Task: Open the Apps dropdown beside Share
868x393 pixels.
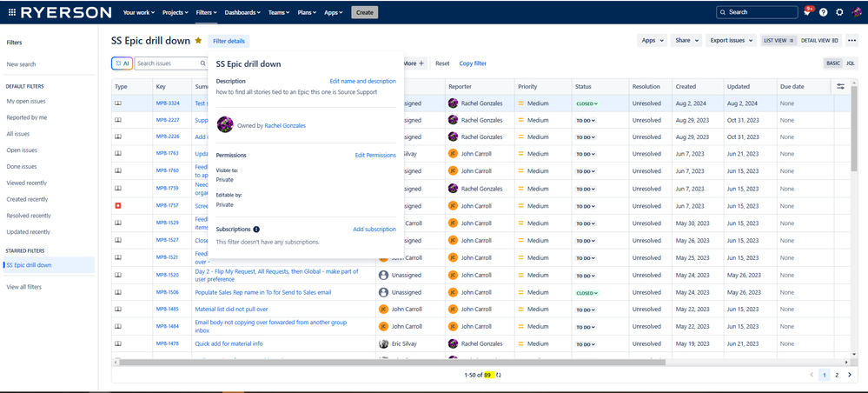Action: (652, 41)
